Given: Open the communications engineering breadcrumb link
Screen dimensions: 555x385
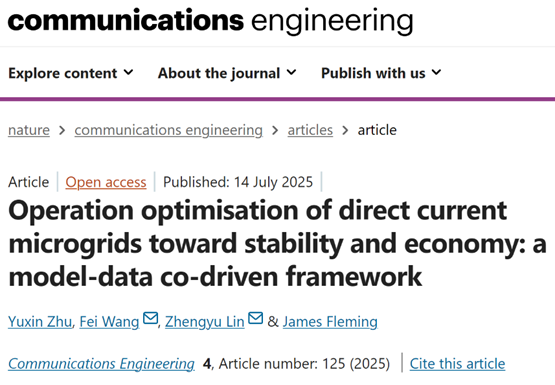Looking at the screenshot, I should pyautogui.click(x=168, y=130).
